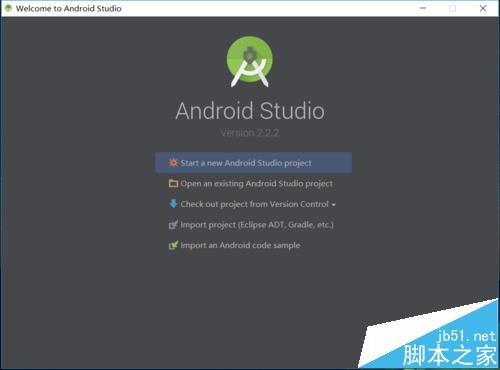Click the Import project icon

pyautogui.click(x=173, y=225)
